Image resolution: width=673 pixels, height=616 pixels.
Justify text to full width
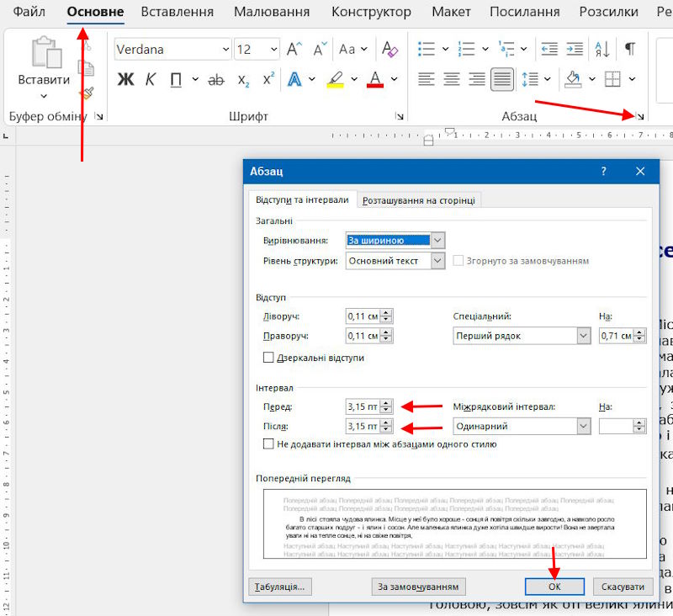(x=502, y=79)
